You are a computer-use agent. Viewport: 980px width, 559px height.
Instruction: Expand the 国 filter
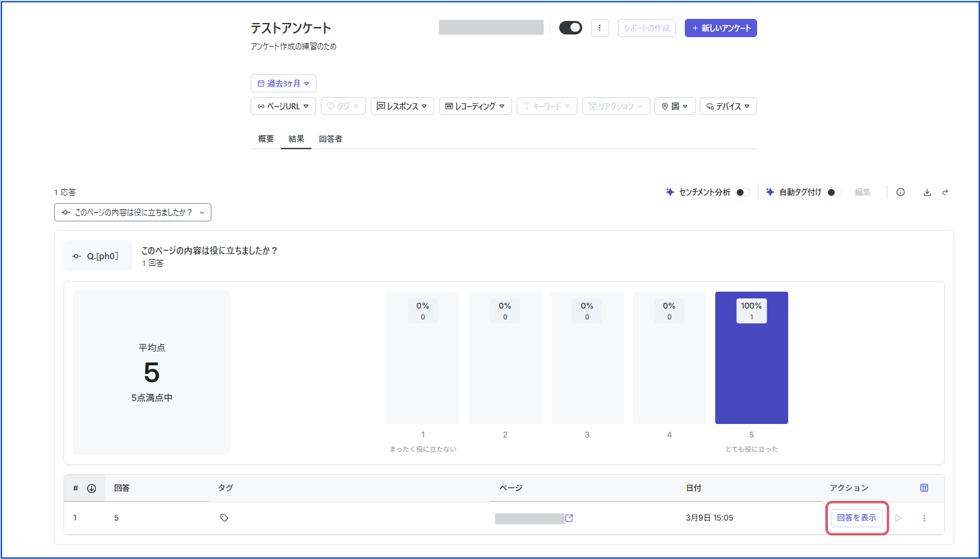[x=675, y=106]
